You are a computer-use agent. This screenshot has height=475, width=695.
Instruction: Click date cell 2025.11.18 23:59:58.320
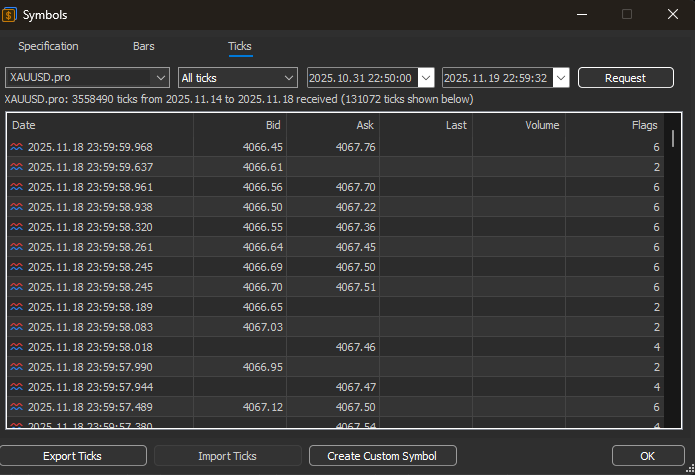point(90,227)
